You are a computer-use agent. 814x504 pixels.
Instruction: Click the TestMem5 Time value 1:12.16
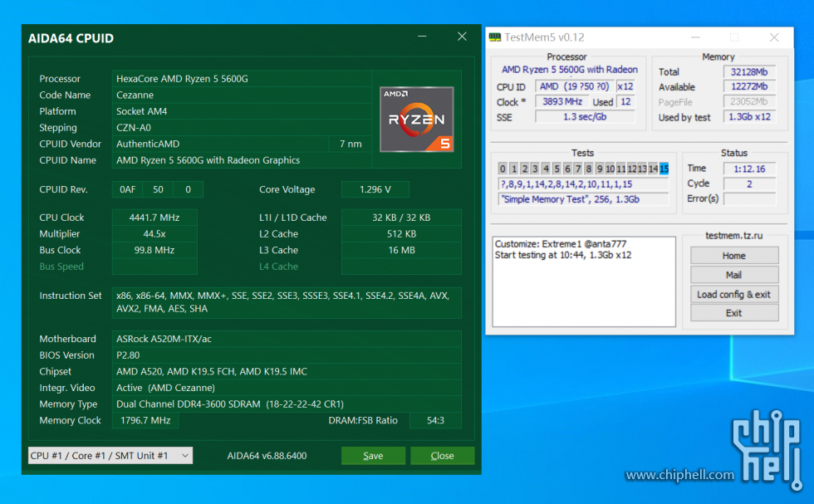click(749, 169)
